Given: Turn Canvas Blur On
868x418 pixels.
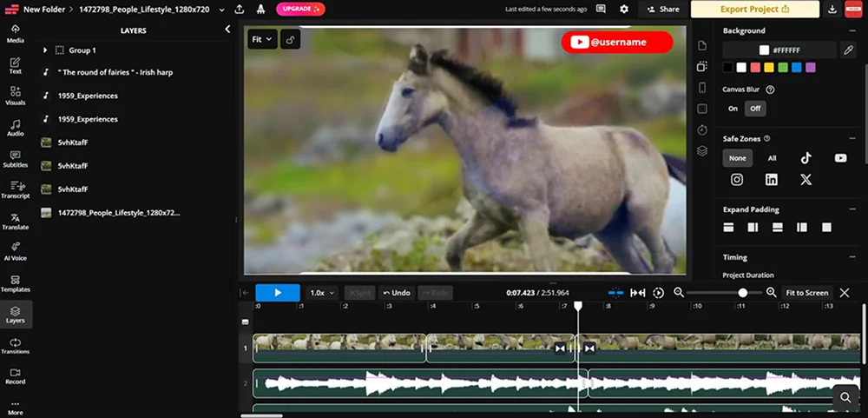Looking at the screenshot, I should [733, 109].
